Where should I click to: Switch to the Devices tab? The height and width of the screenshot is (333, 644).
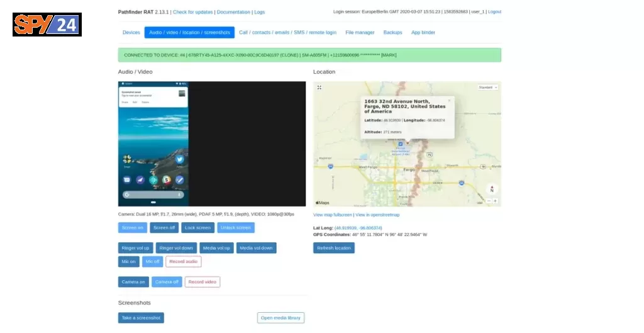(x=131, y=33)
